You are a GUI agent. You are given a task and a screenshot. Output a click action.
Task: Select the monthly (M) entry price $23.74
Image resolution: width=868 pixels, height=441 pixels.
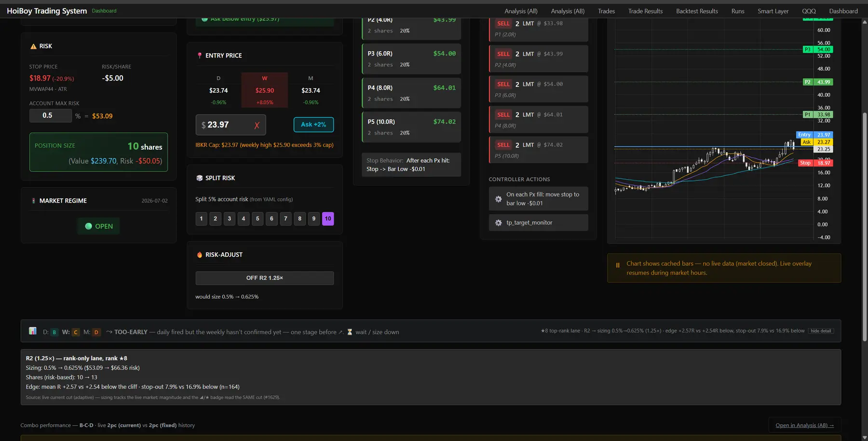coord(311,90)
